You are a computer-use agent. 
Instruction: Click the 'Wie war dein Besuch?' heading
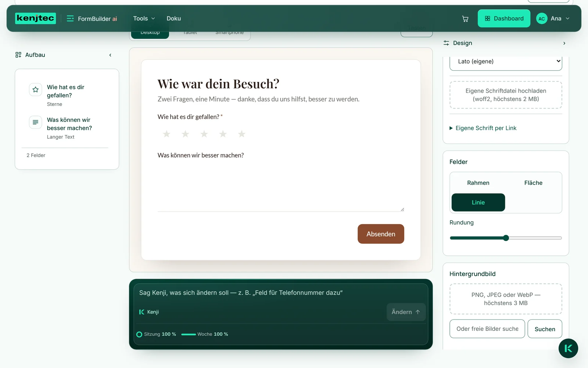(x=218, y=84)
